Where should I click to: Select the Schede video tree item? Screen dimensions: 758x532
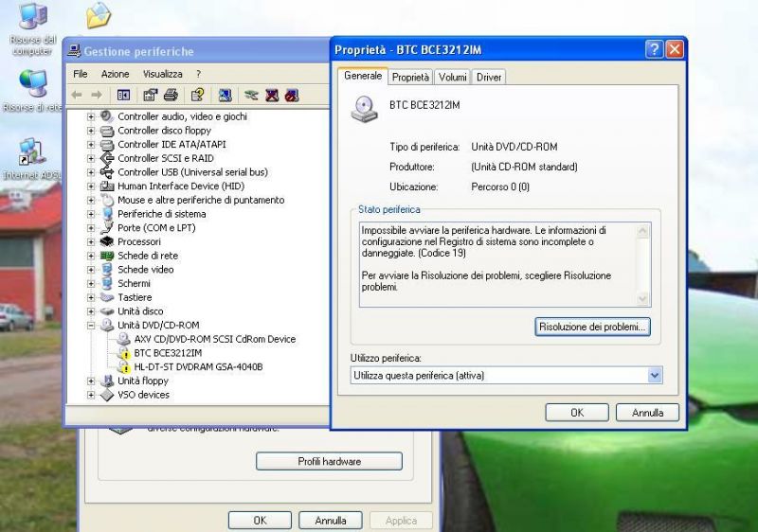point(146,270)
